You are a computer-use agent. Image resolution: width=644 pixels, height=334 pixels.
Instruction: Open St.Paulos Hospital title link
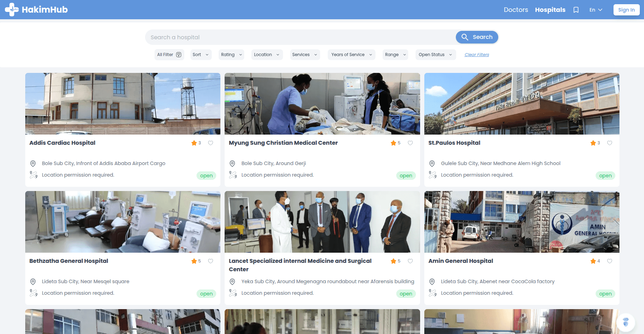click(x=454, y=143)
